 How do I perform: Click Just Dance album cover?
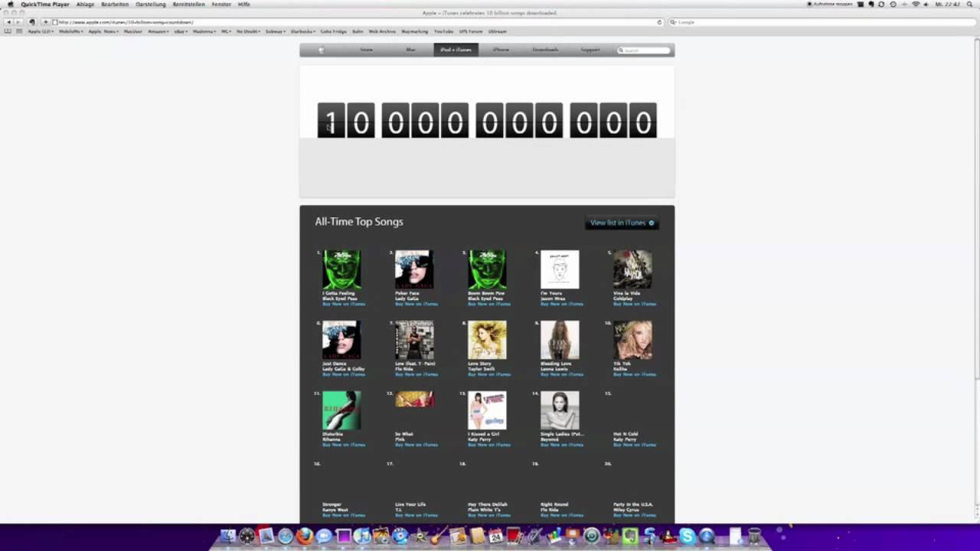click(341, 340)
